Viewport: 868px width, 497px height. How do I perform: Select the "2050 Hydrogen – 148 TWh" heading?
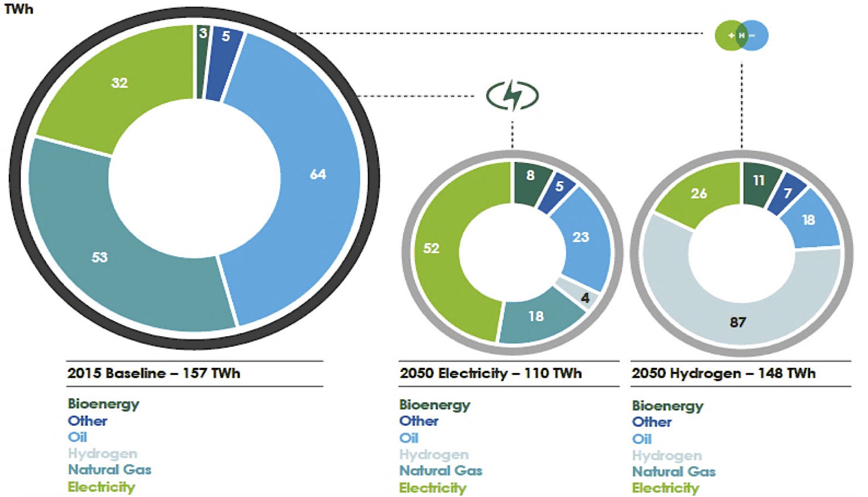pos(723,373)
